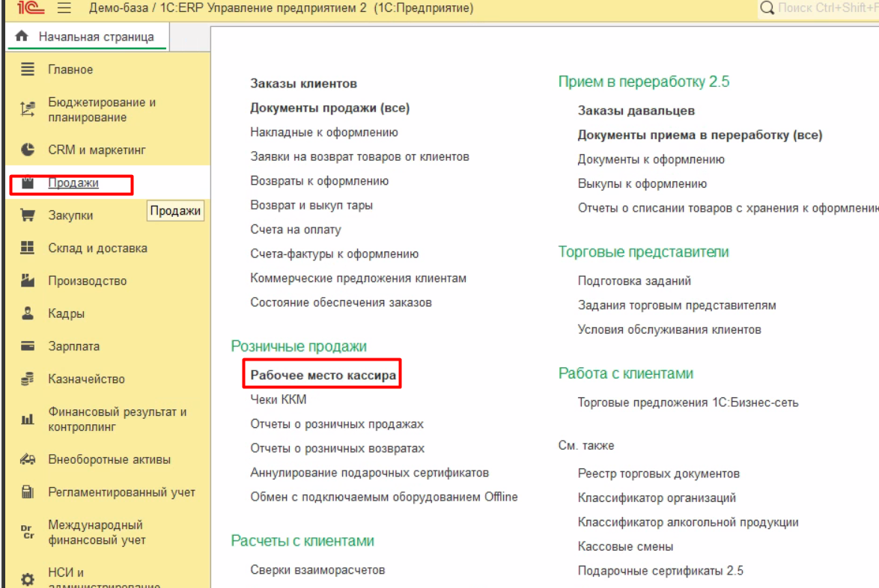The height and width of the screenshot is (588, 879).
Task: Click the Внеоборотные активы car icon
Action: coord(28,459)
